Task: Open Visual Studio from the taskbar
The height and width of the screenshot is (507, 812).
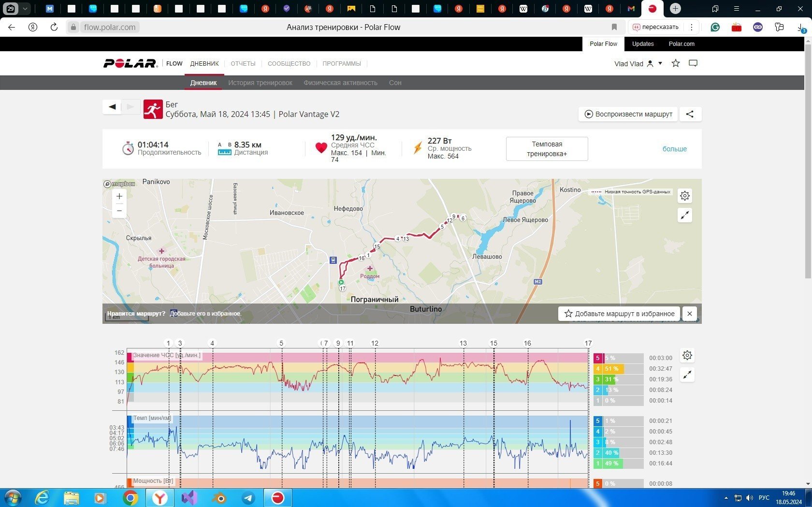Action: pyautogui.click(x=189, y=498)
